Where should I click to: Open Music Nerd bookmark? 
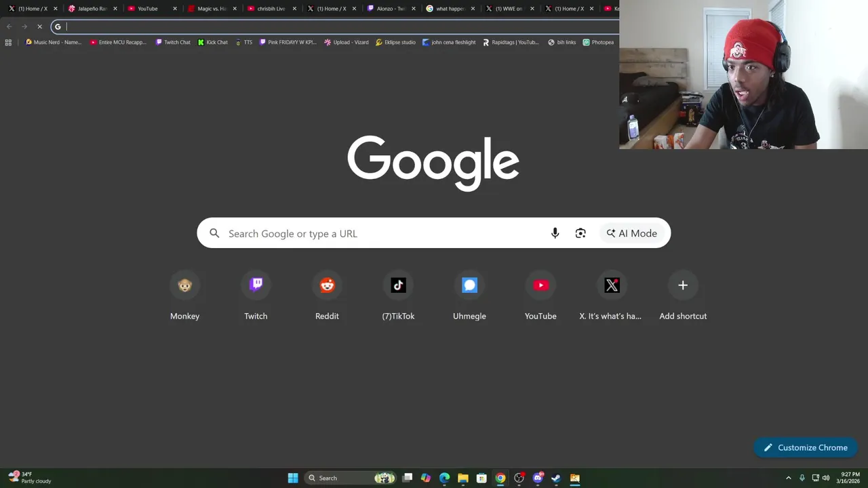[x=53, y=42]
